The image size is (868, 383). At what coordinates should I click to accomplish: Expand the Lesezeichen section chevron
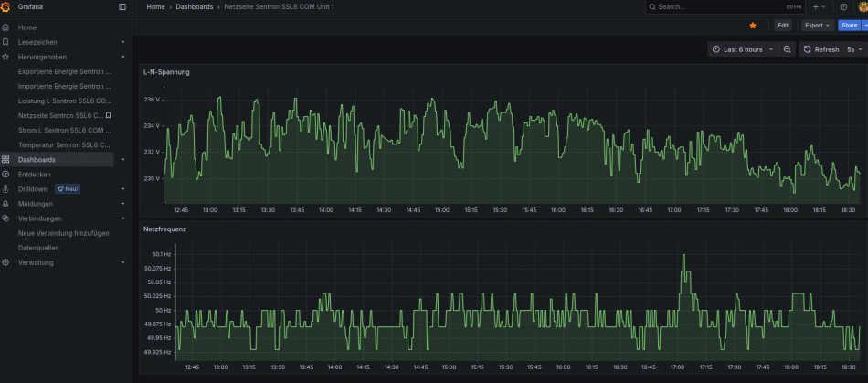(x=123, y=42)
